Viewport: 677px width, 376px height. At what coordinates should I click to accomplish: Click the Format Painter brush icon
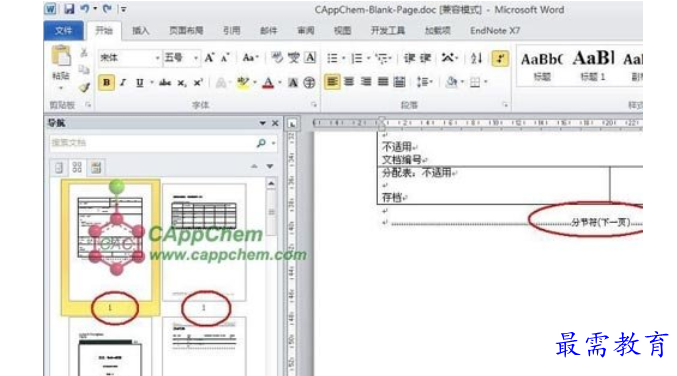(84, 88)
